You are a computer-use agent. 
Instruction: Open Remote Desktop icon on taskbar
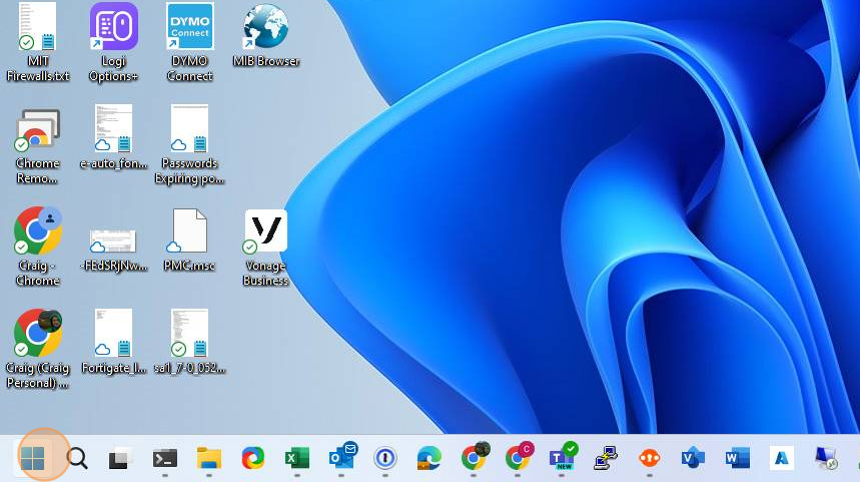(825, 458)
